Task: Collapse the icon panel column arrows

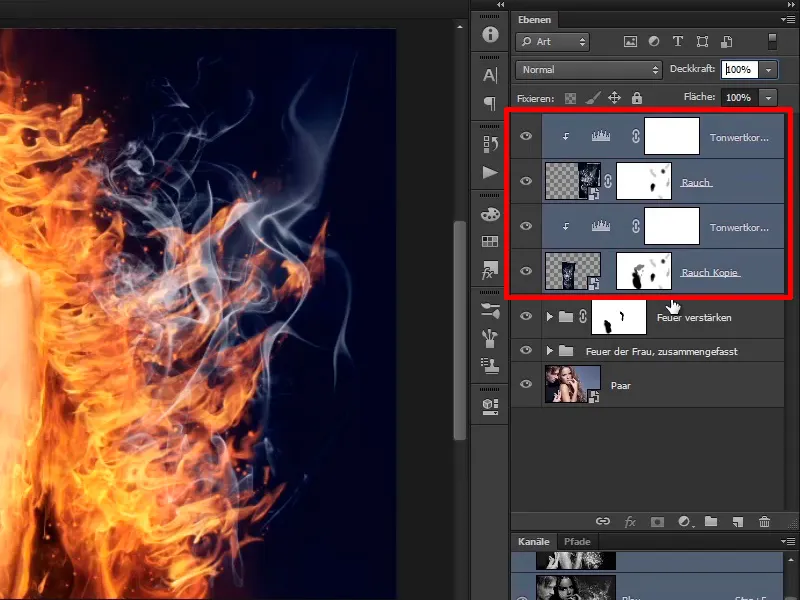Action: point(501,5)
